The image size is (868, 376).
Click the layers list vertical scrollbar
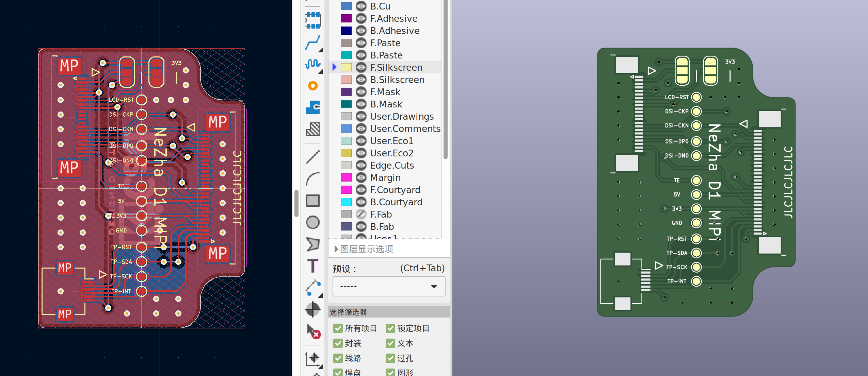pos(446,80)
